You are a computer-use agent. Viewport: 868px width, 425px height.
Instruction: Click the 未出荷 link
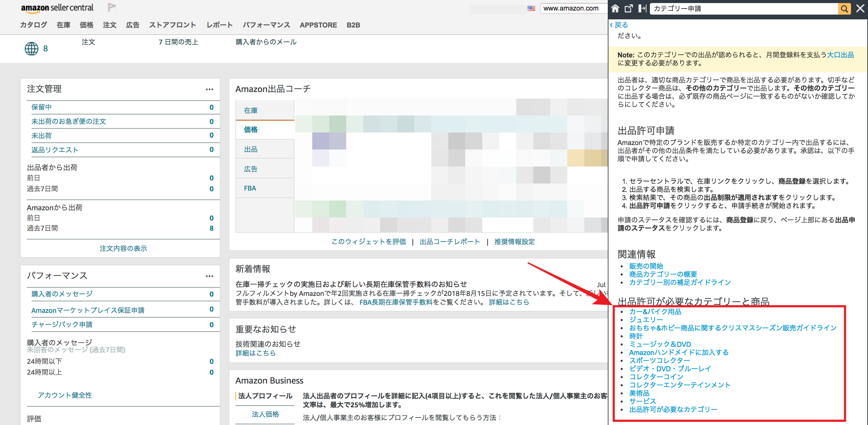pyautogui.click(x=41, y=136)
